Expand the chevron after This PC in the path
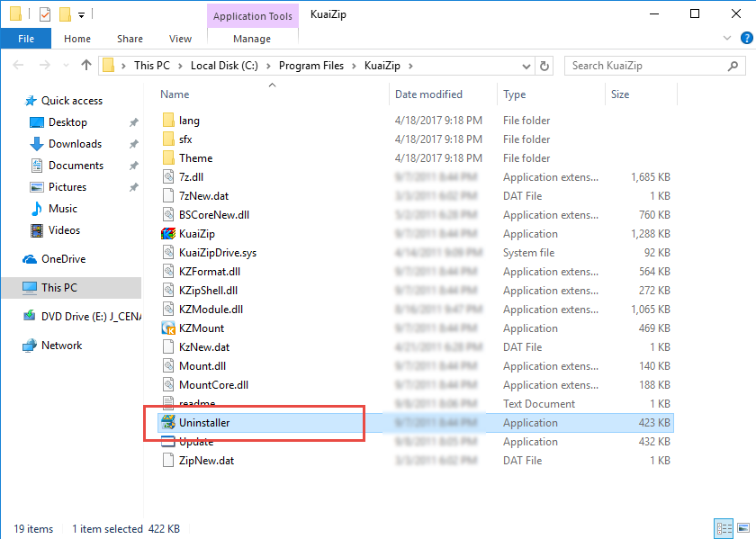Image resolution: width=756 pixels, height=539 pixels. click(180, 66)
